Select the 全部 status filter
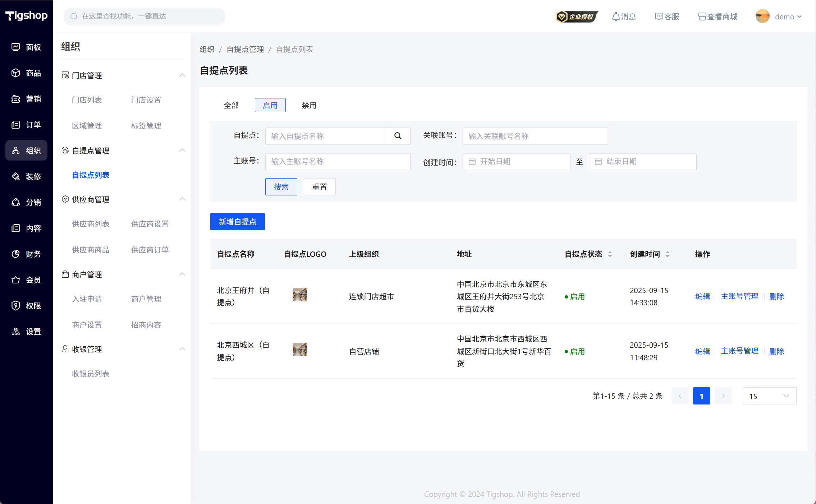This screenshot has height=504, width=816. 231,105
